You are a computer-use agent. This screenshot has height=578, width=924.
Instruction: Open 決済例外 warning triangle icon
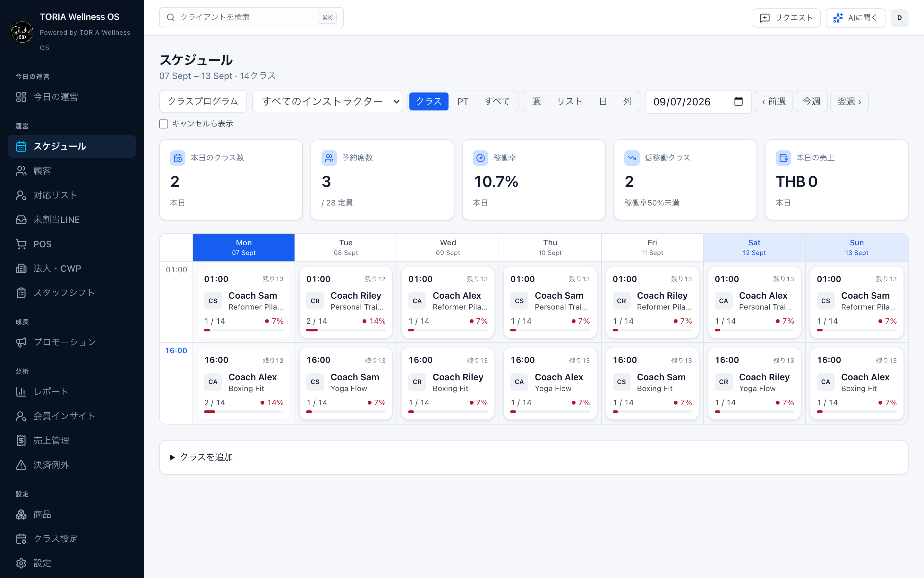point(21,465)
